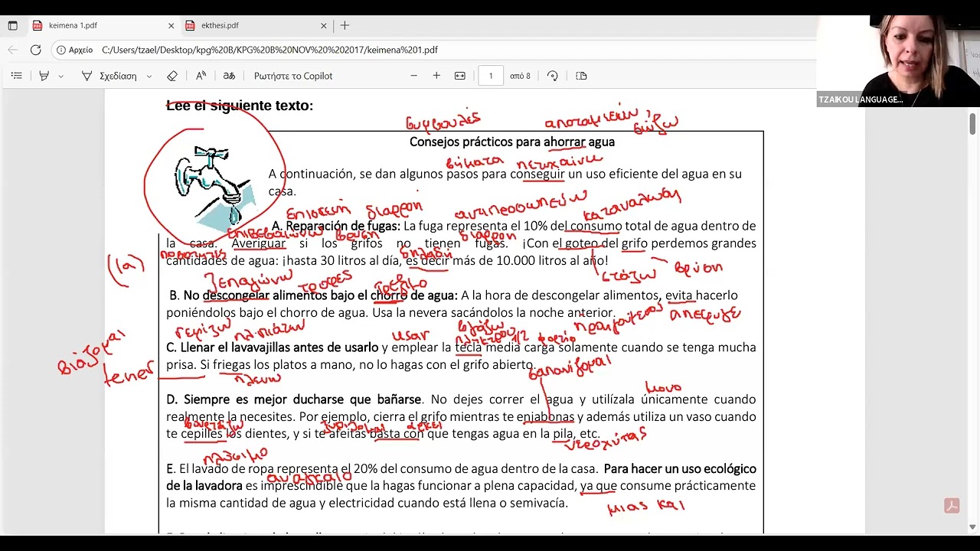
Task: Click the TZAIKOU LANGUAGE name label
Action: 861,99
